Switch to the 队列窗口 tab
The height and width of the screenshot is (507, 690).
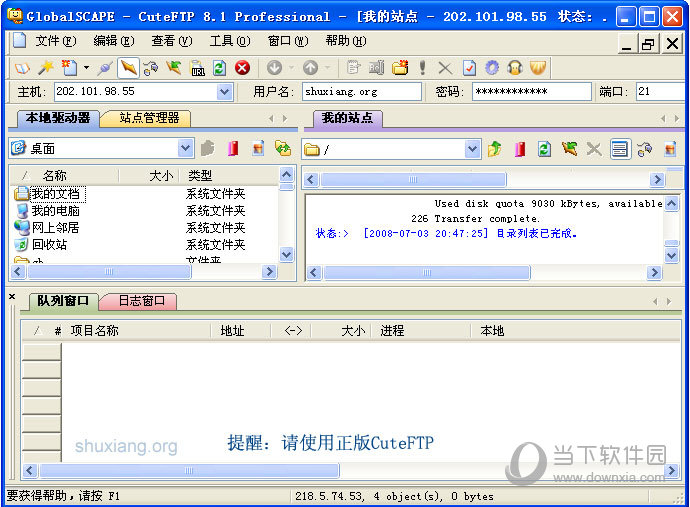click(x=63, y=301)
